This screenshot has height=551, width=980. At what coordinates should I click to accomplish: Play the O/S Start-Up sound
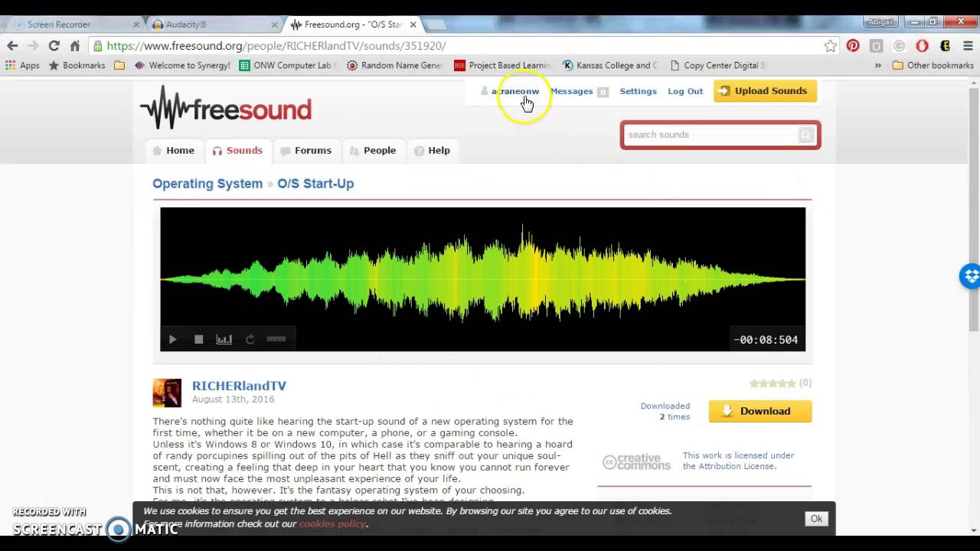[x=172, y=340]
